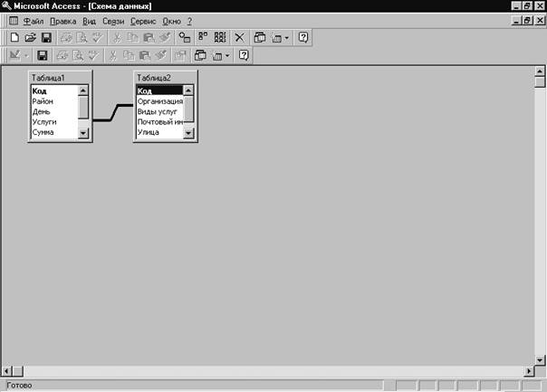547x392 pixels.
Task: Click the Show All Relationships icon
Action: click(220, 37)
